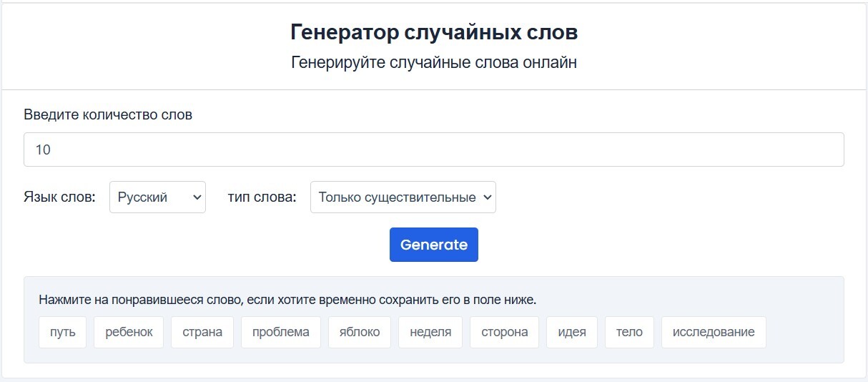Click the "проблема" word chip

[281, 332]
